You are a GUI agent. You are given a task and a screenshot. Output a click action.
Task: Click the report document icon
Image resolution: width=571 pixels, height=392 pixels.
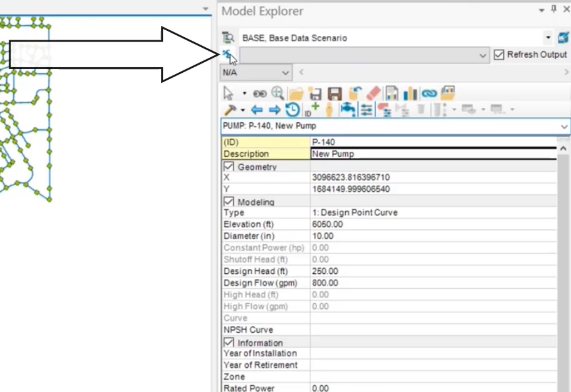click(392, 93)
